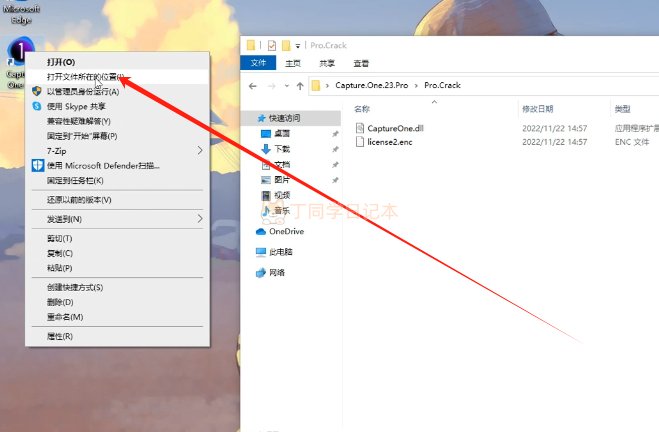Click the folder icon in title bar
This screenshot has height=432, width=659.
(x=251, y=45)
